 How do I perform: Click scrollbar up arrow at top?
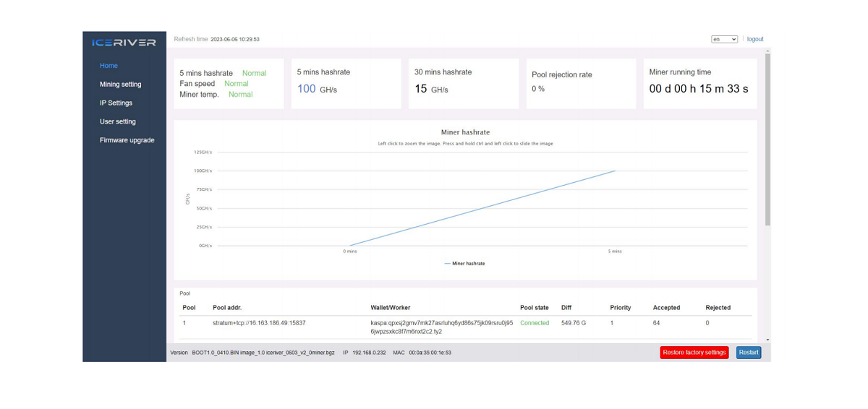coord(767,51)
